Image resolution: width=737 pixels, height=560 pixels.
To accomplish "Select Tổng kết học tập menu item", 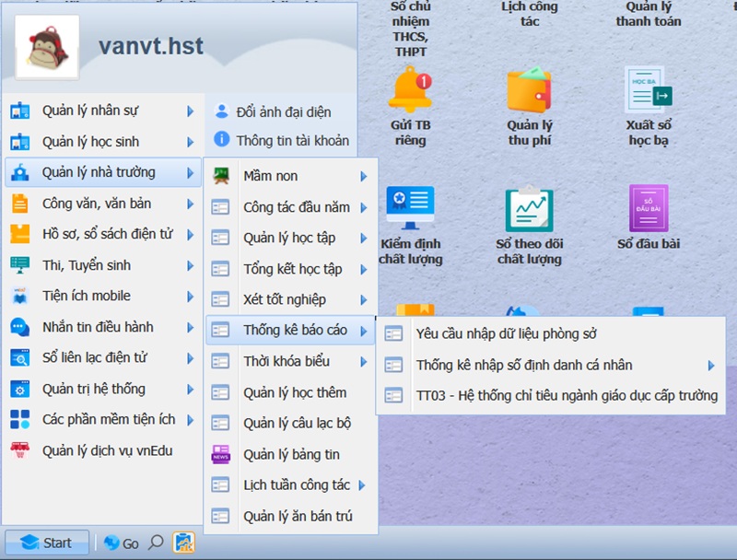I will 290,269.
